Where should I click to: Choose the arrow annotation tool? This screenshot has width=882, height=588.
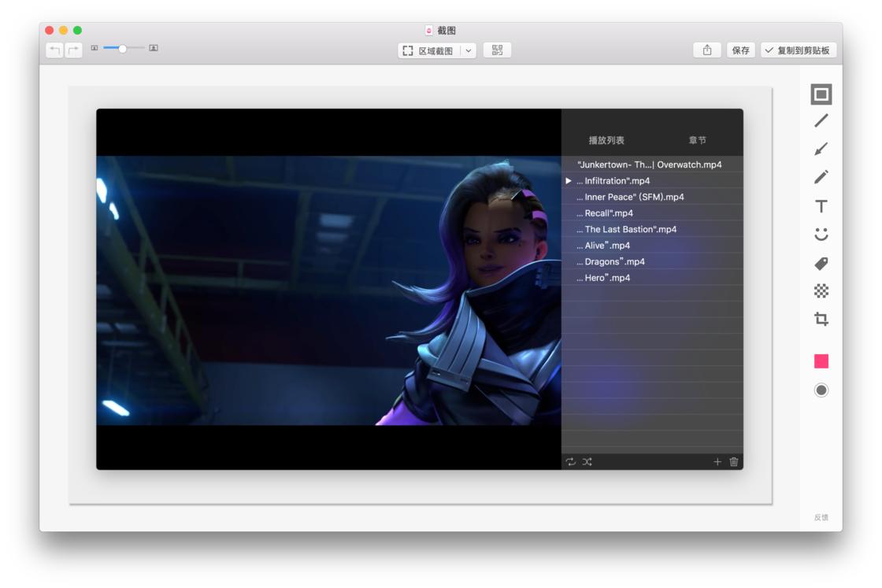(x=821, y=149)
